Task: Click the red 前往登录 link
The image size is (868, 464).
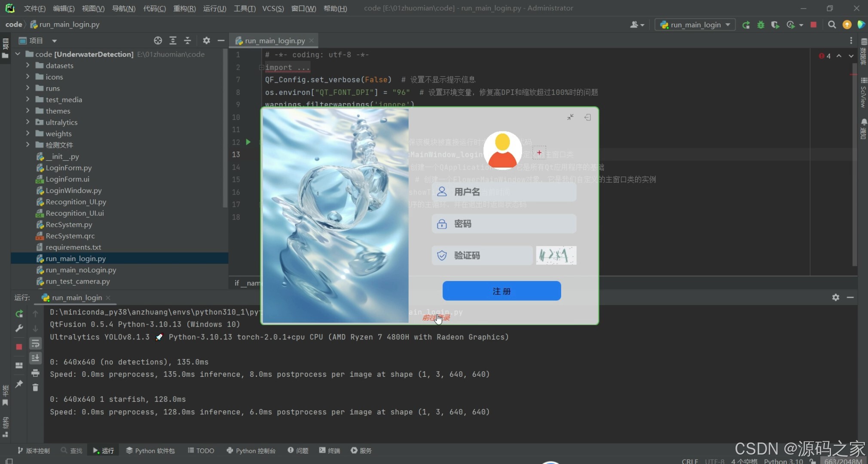Action: [436, 318]
